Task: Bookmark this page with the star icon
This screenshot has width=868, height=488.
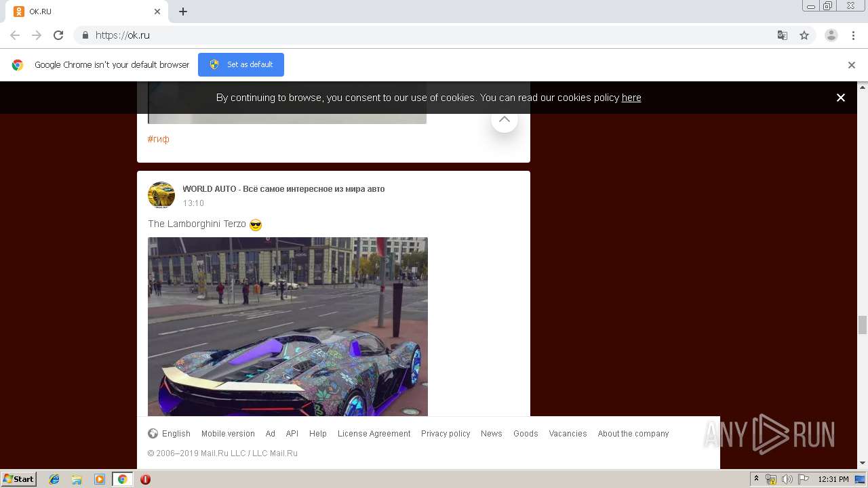Action: [804, 35]
